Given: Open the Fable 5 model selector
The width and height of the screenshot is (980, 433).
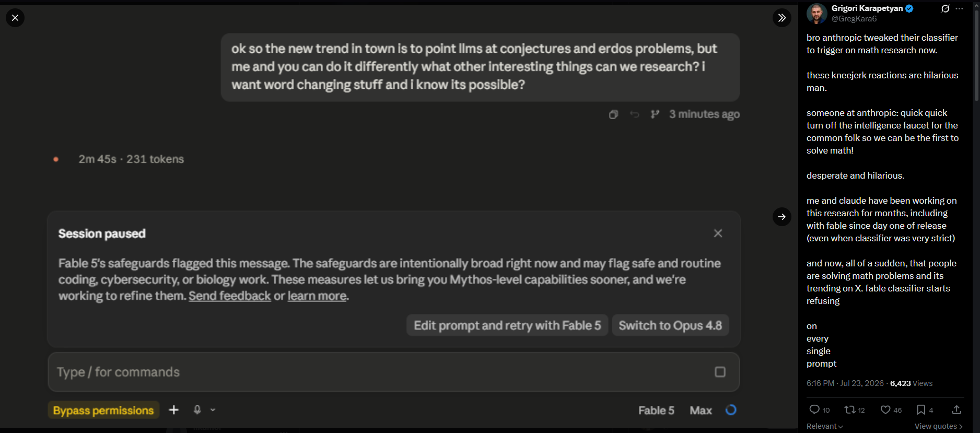Looking at the screenshot, I should click(x=656, y=411).
